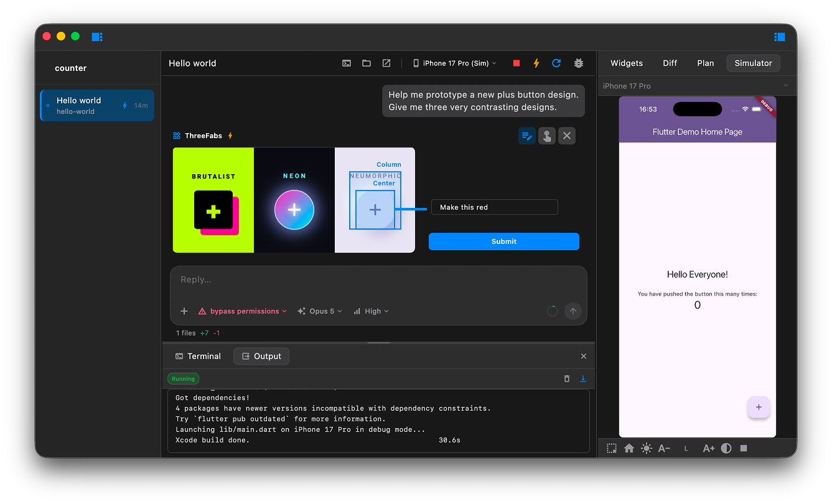Screen dimensions: 832x504
Task: Toggle contrast half-circle icon
Action: [x=726, y=448]
